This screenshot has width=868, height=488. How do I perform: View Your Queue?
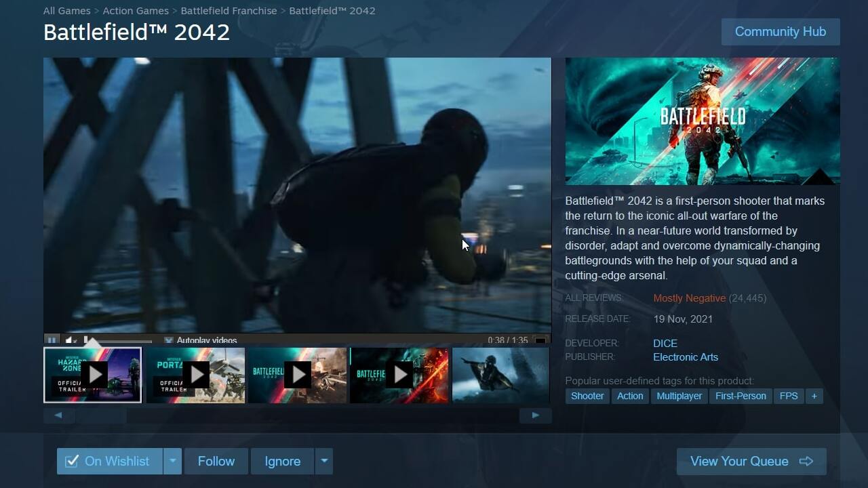pos(751,461)
